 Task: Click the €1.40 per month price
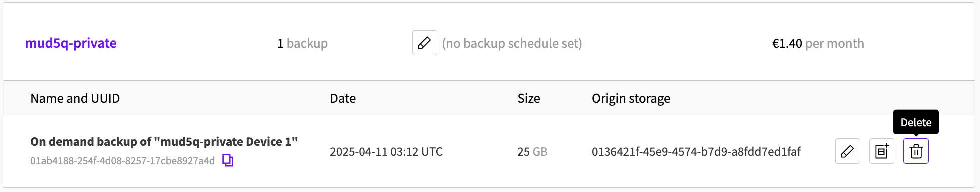818,43
